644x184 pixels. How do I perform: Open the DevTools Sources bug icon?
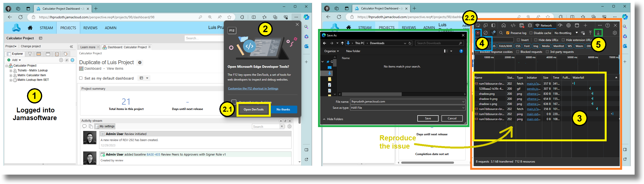pos(530,25)
